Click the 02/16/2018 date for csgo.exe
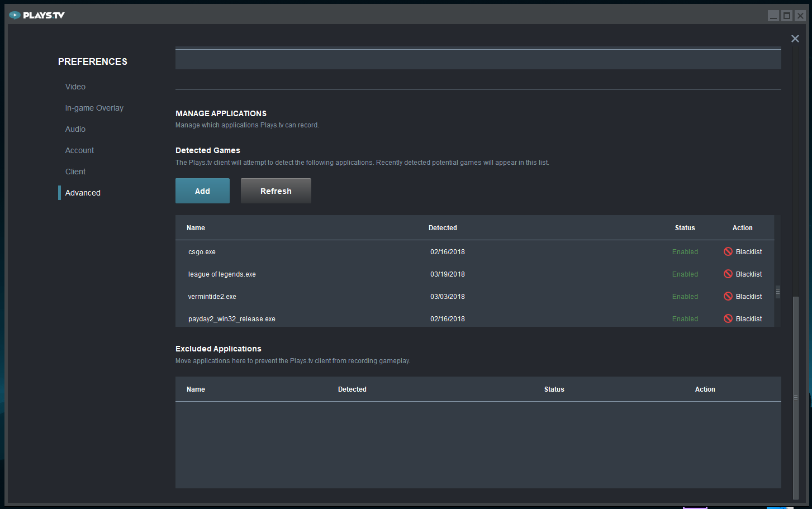The height and width of the screenshot is (509, 812). [448, 252]
